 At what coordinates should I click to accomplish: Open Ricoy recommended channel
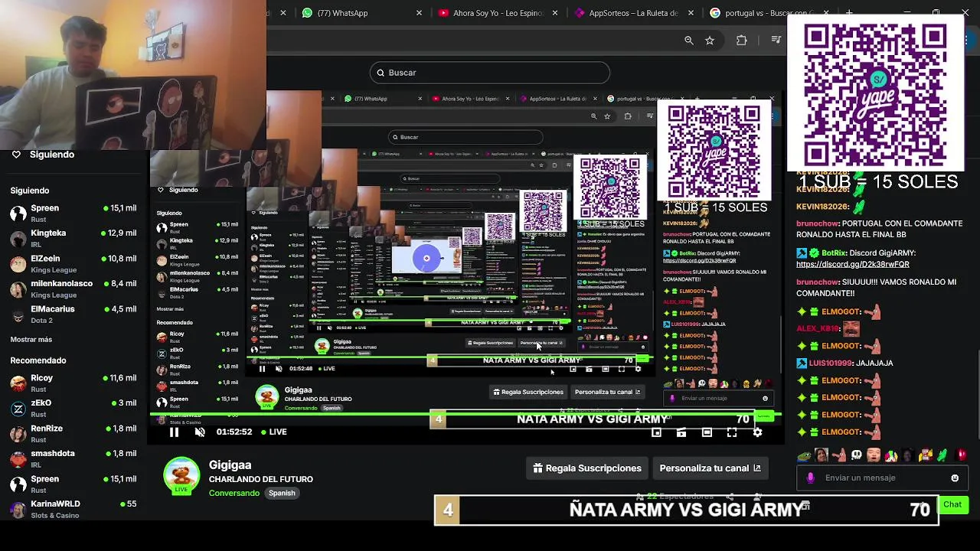coord(73,383)
